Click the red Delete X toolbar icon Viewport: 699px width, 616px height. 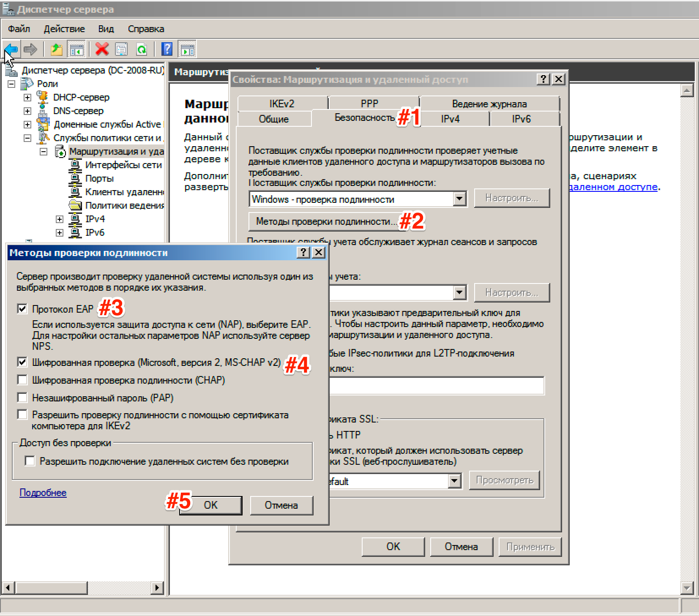pos(102,49)
